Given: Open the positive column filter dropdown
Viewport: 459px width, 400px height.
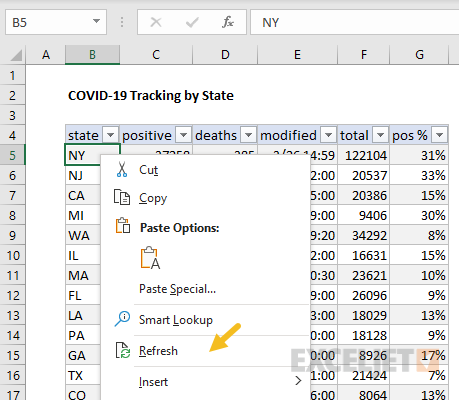Looking at the screenshot, I should 183,135.
